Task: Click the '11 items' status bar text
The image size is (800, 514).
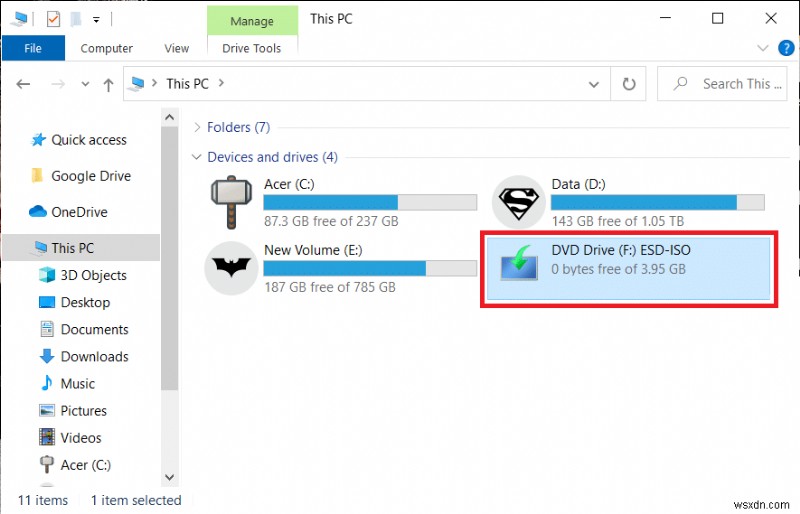Action: coord(43,500)
